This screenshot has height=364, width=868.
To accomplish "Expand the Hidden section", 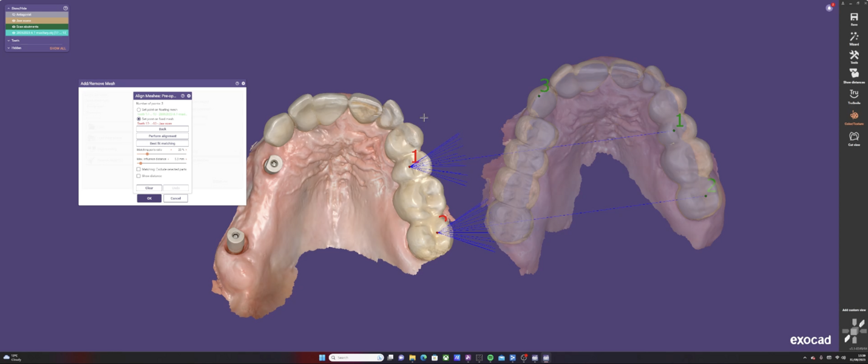I will click(8, 48).
